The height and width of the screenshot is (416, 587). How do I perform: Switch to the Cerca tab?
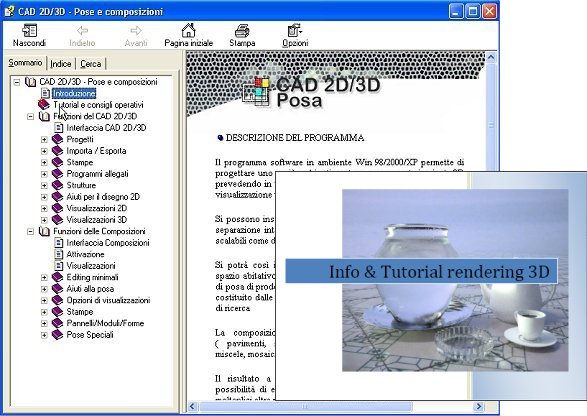[91, 64]
